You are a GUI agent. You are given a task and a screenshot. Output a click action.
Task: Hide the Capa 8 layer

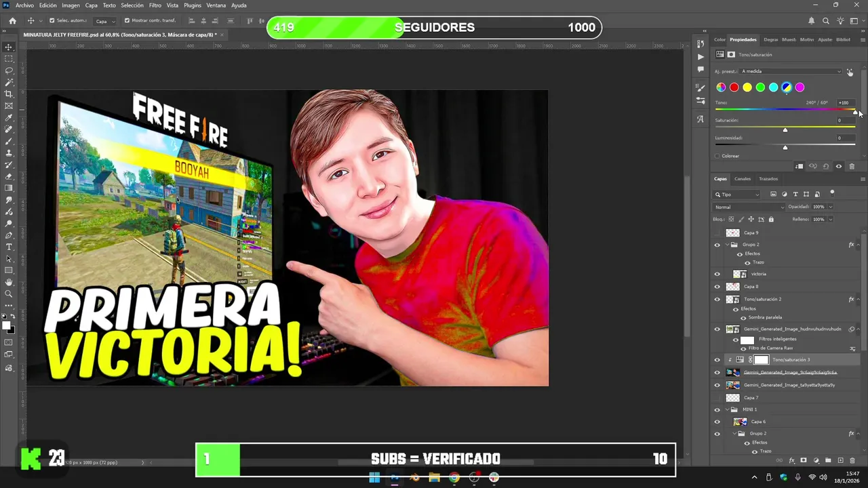(717, 287)
